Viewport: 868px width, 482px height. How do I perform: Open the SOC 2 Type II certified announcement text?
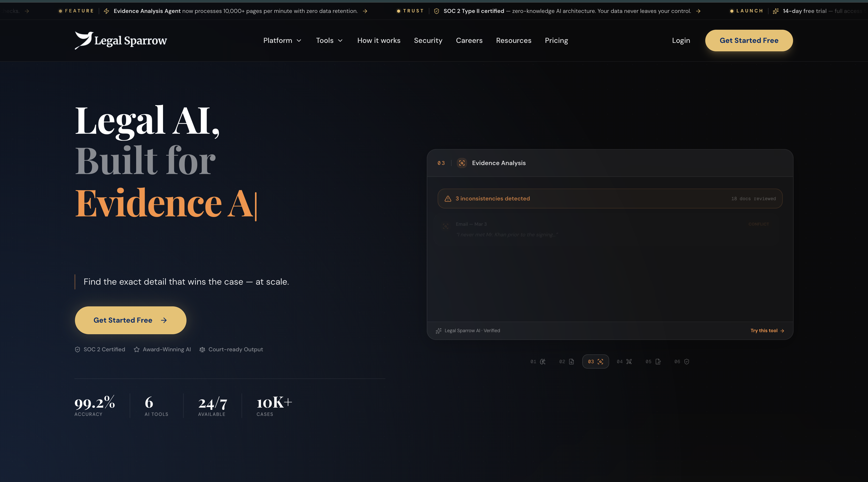point(567,11)
